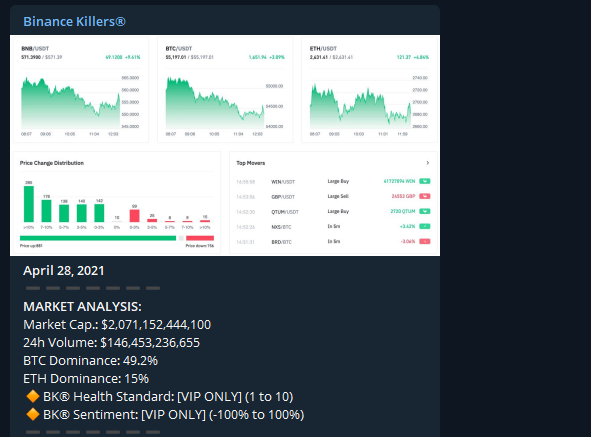Click the orange diamond beside BK® Health Standard
Viewport: 591px width, 437px height.
[x=33, y=396]
